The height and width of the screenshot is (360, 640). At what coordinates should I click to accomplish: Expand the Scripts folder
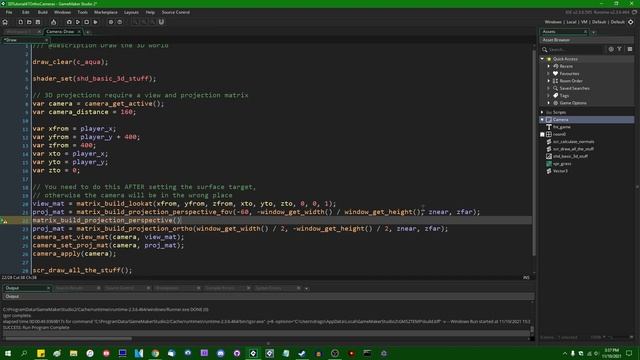(x=542, y=112)
